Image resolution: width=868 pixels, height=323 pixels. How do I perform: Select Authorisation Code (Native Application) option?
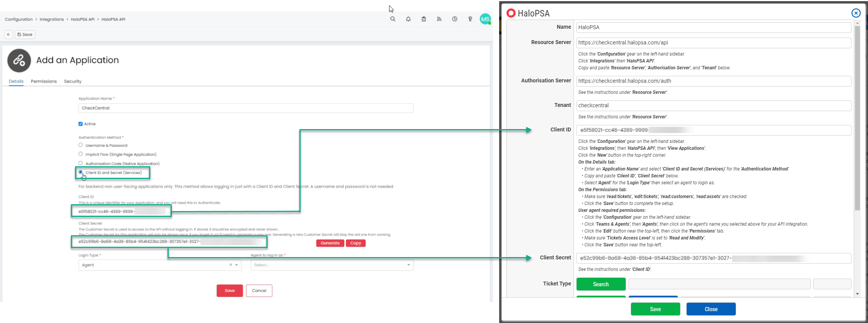pos(81,163)
